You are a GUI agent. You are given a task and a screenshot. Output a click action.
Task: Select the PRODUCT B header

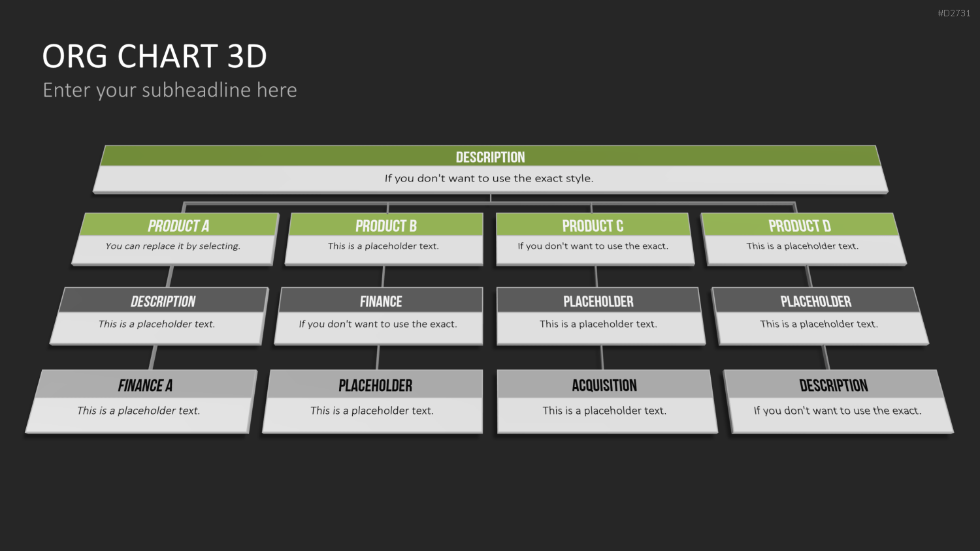386,226
